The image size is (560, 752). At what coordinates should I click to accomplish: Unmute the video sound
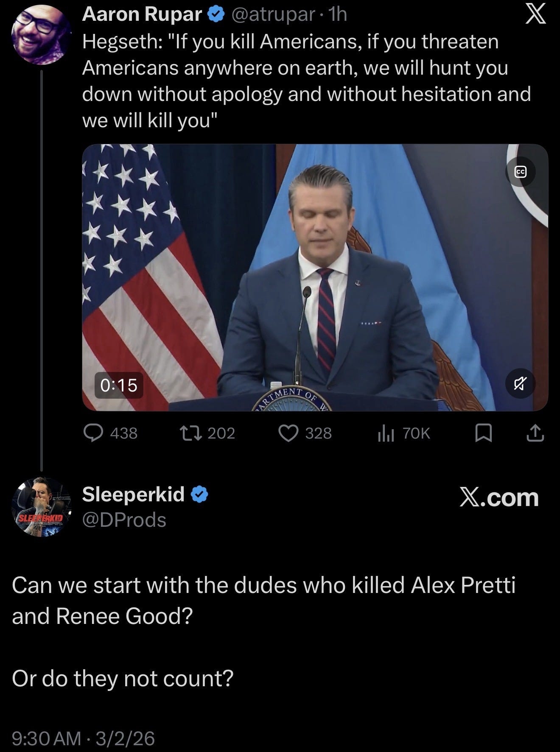(x=521, y=384)
